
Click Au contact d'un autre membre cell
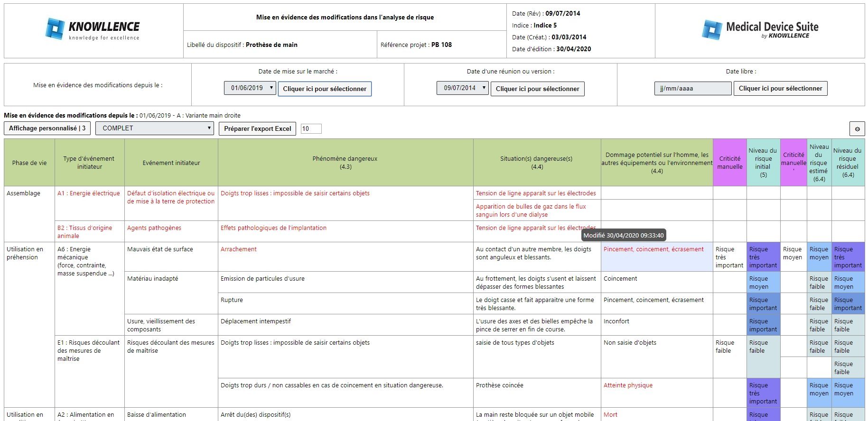[x=537, y=256]
